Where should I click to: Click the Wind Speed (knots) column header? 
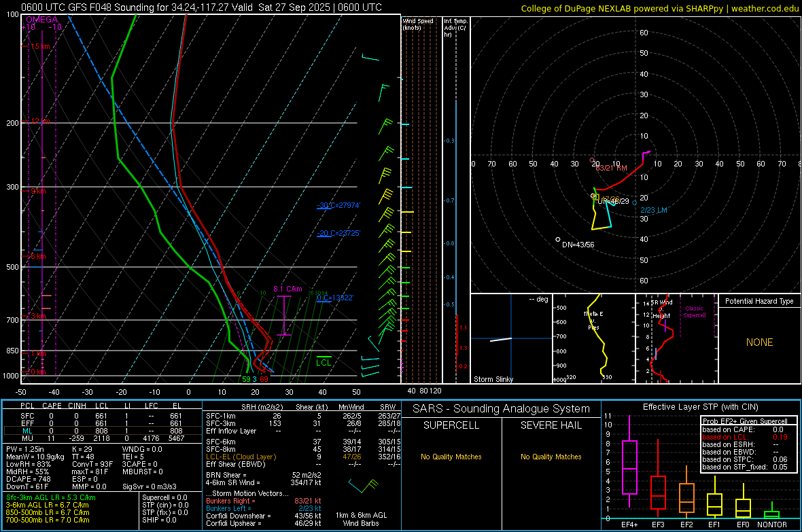coord(418,24)
